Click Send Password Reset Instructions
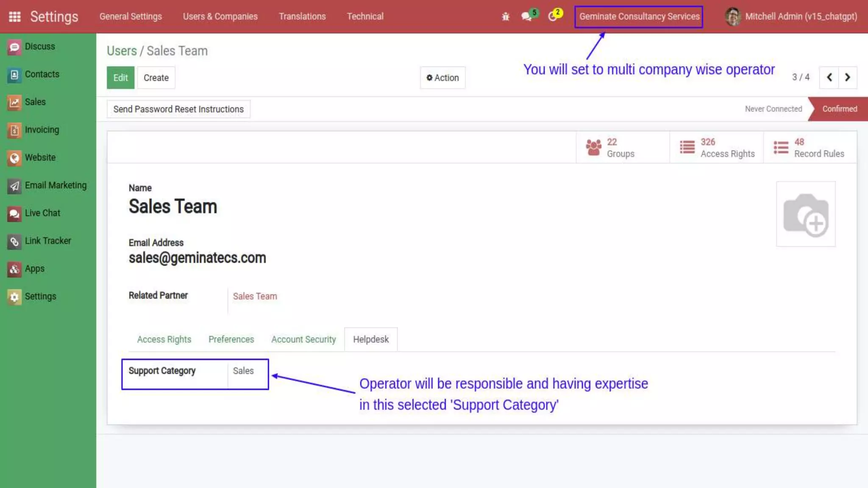Screen dimensions: 868x488 pyautogui.click(x=178, y=109)
